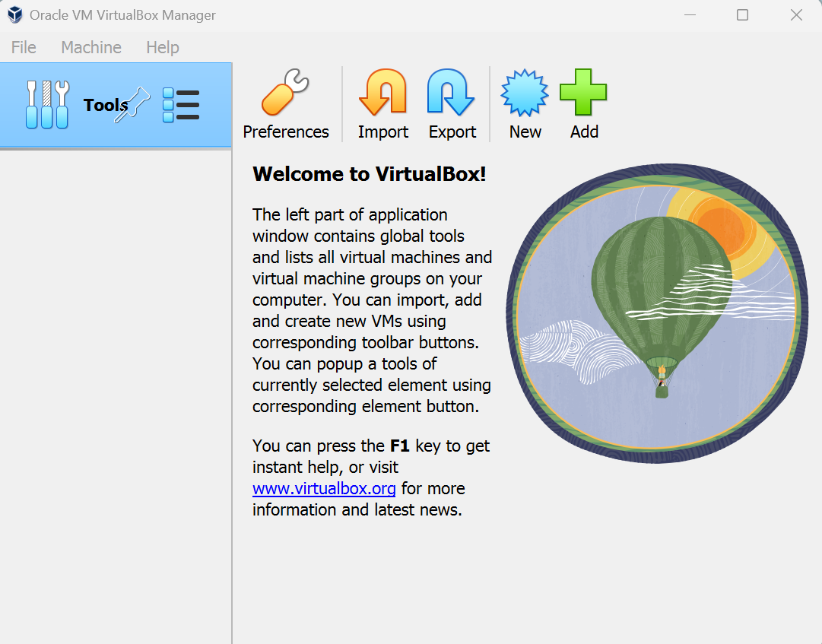Maximize the VirtualBox Manager window

(x=743, y=15)
